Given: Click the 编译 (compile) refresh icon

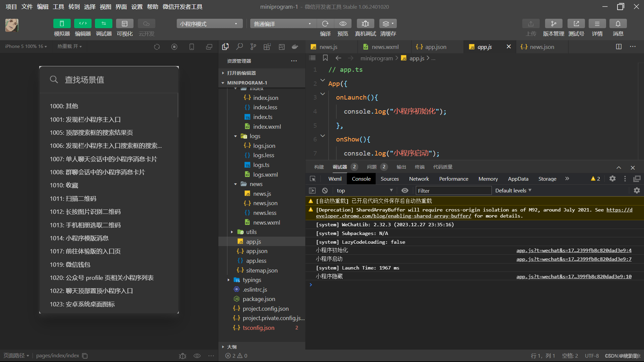Looking at the screenshot, I should pos(325,24).
